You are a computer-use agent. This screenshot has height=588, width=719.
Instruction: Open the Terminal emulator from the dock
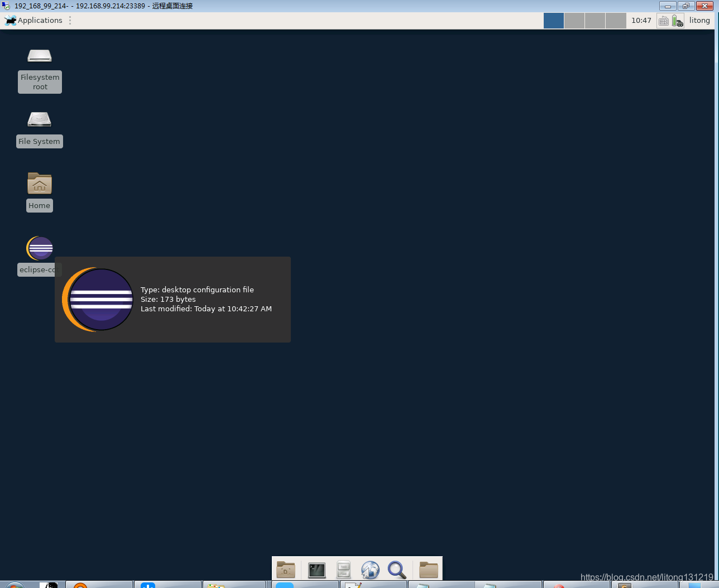tap(317, 570)
